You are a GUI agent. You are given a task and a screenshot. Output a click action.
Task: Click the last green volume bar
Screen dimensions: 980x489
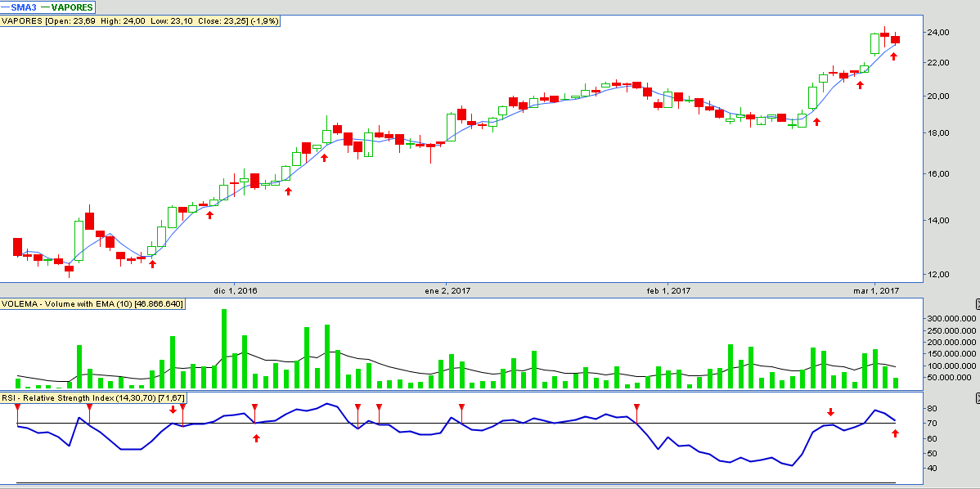point(896,383)
